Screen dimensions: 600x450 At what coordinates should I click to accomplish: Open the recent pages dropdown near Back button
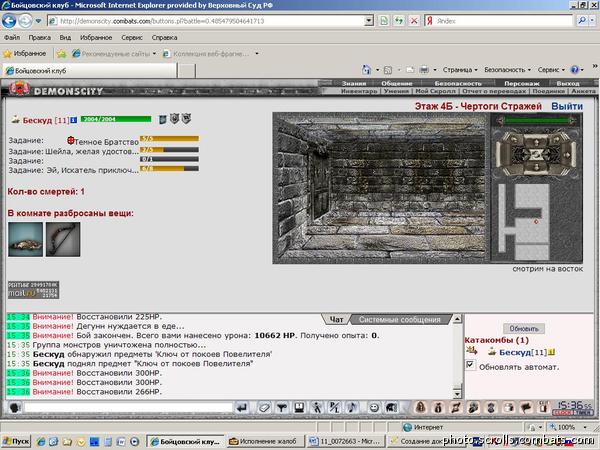[38, 21]
